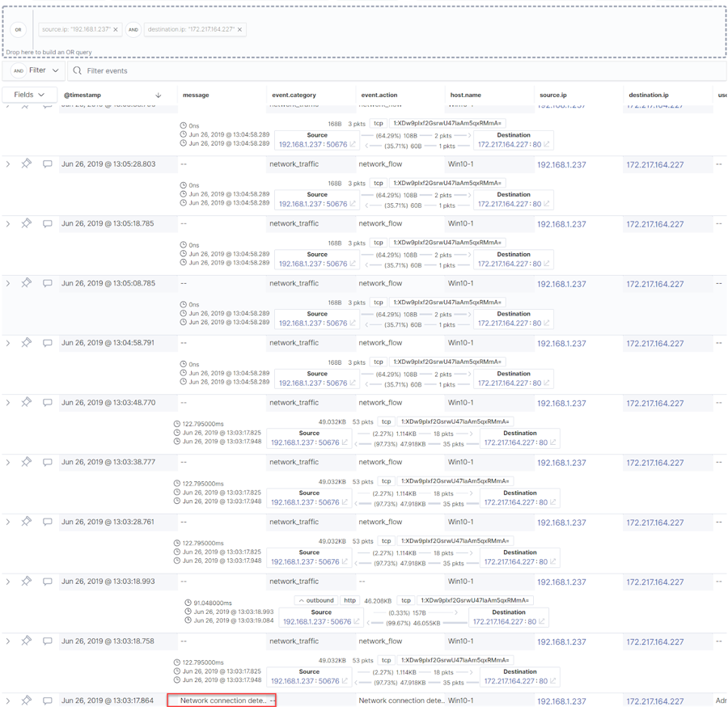The image size is (728, 707).
Task: Toggle pin on the 13:03:28.761 event
Action: pyautogui.click(x=27, y=522)
